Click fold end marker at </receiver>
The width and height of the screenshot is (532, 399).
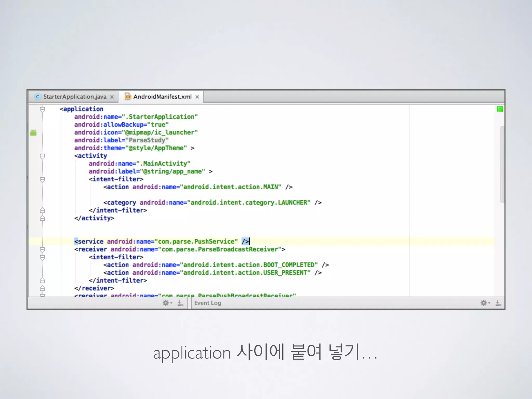pyautogui.click(x=42, y=288)
